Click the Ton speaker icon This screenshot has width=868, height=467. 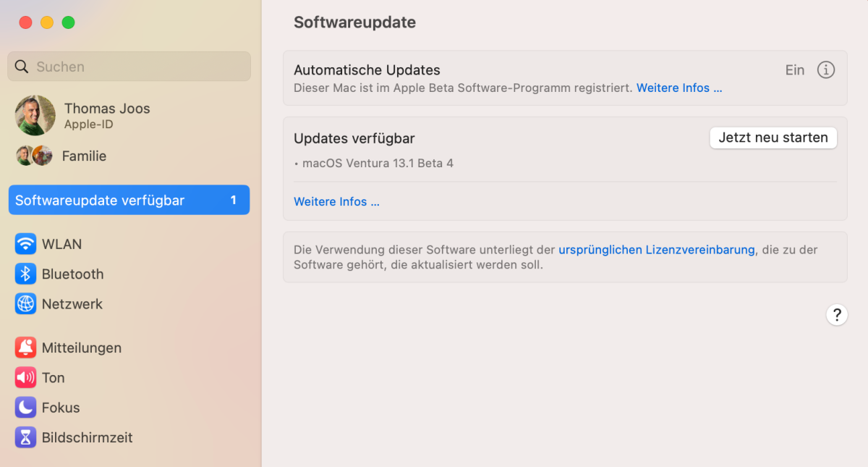coord(25,377)
